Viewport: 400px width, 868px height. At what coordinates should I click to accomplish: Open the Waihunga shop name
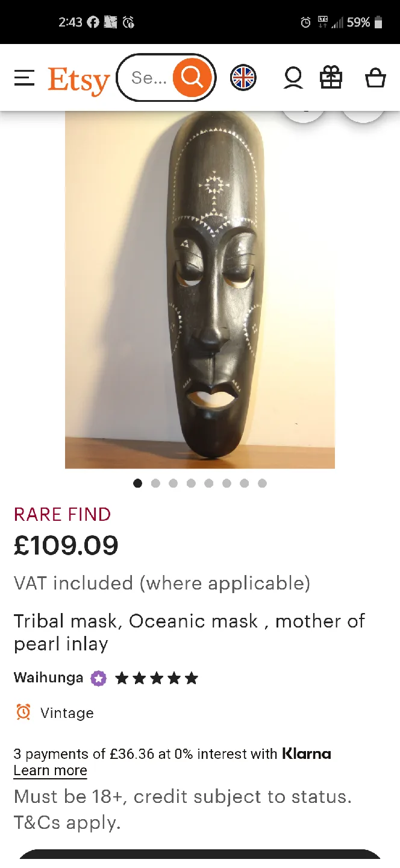click(x=48, y=678)
